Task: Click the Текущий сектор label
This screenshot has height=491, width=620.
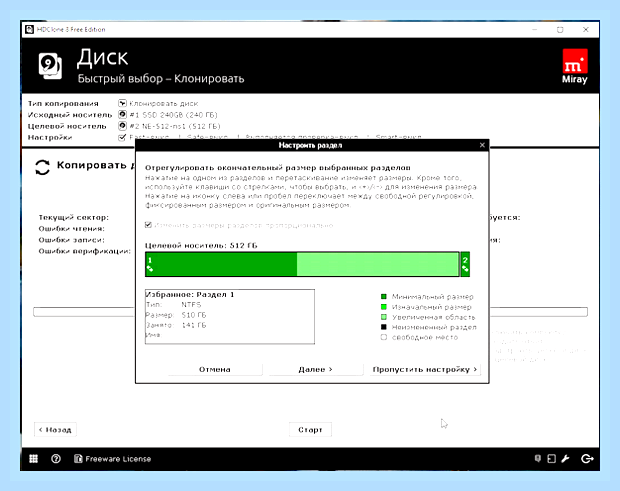Action: 73,217
